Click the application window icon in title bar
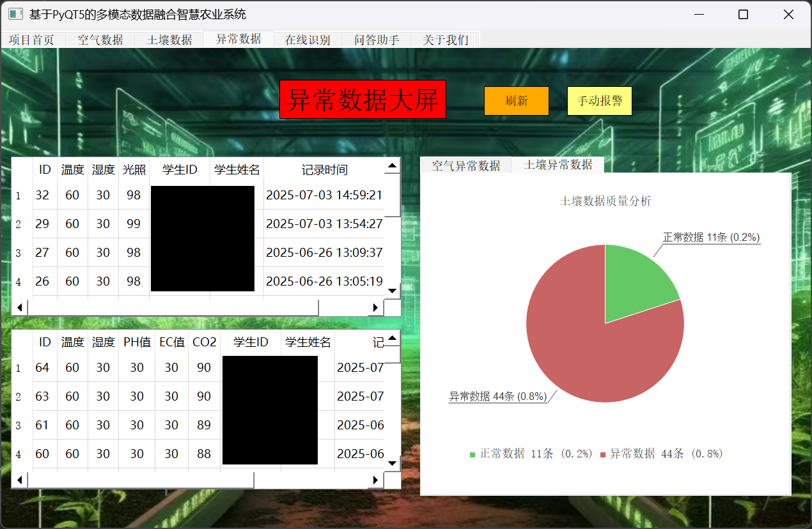 coord(16,14)
